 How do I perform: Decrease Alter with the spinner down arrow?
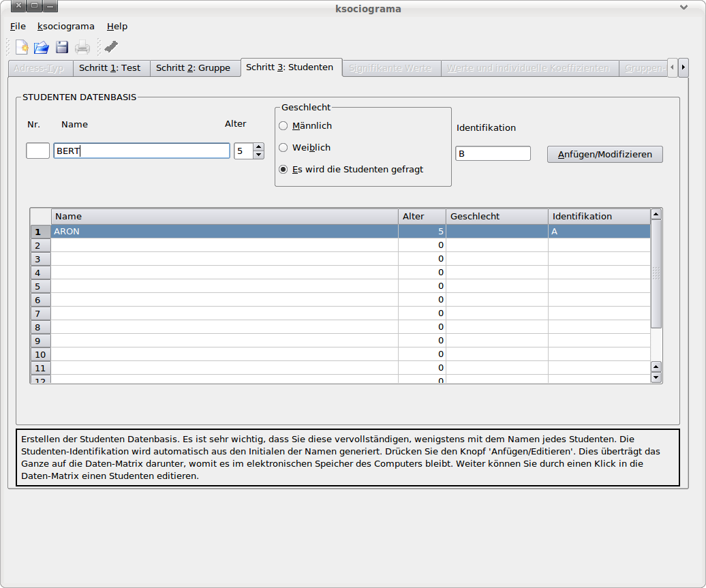coord(258,155)
